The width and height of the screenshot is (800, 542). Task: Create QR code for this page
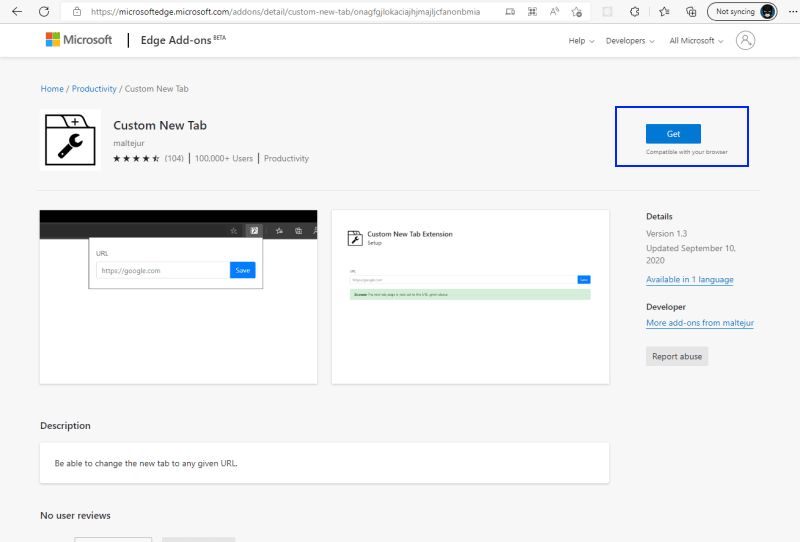coord(532,11)
